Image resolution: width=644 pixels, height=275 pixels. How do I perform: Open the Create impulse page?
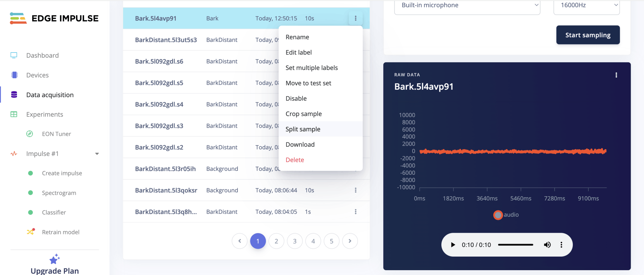tap(62, 173)
